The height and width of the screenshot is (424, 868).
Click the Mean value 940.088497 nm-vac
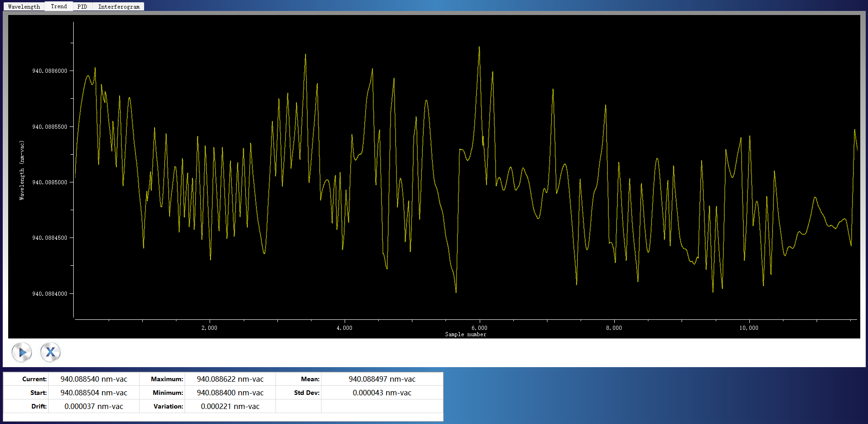(x=382, y=379)
